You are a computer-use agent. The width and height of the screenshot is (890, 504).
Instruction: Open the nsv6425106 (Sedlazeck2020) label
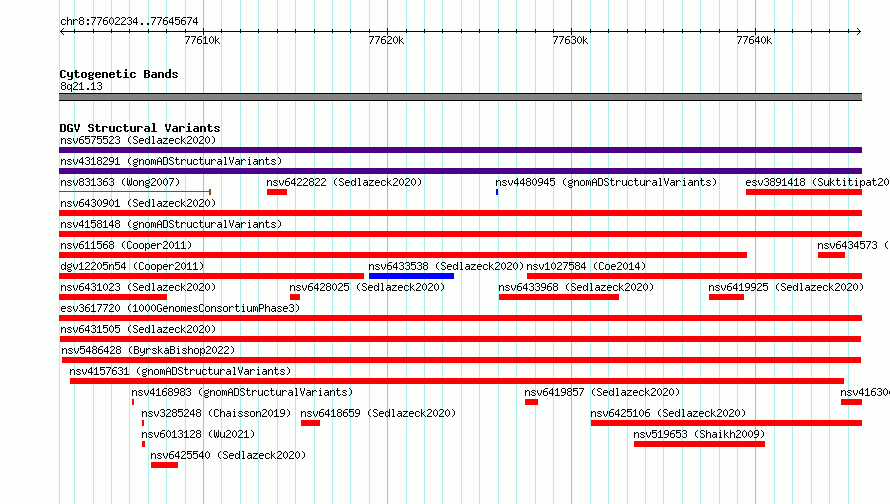pos(668,413)
